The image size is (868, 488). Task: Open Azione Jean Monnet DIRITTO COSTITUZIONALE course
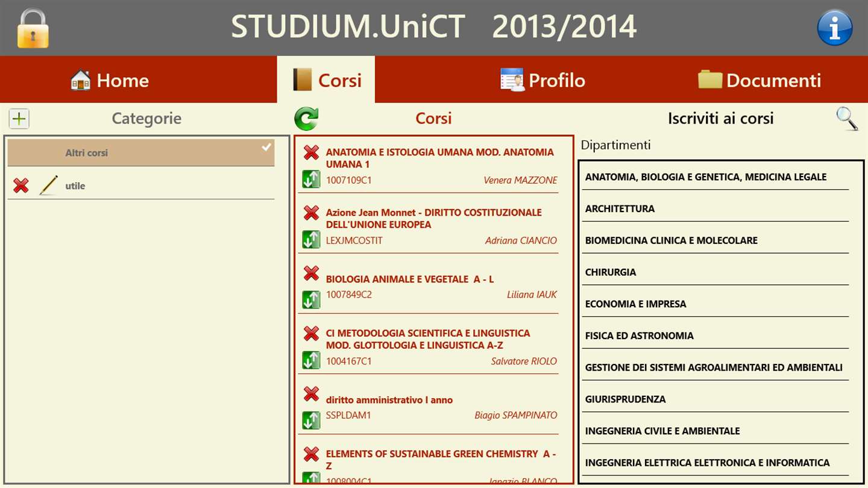(x=434, y=219)
